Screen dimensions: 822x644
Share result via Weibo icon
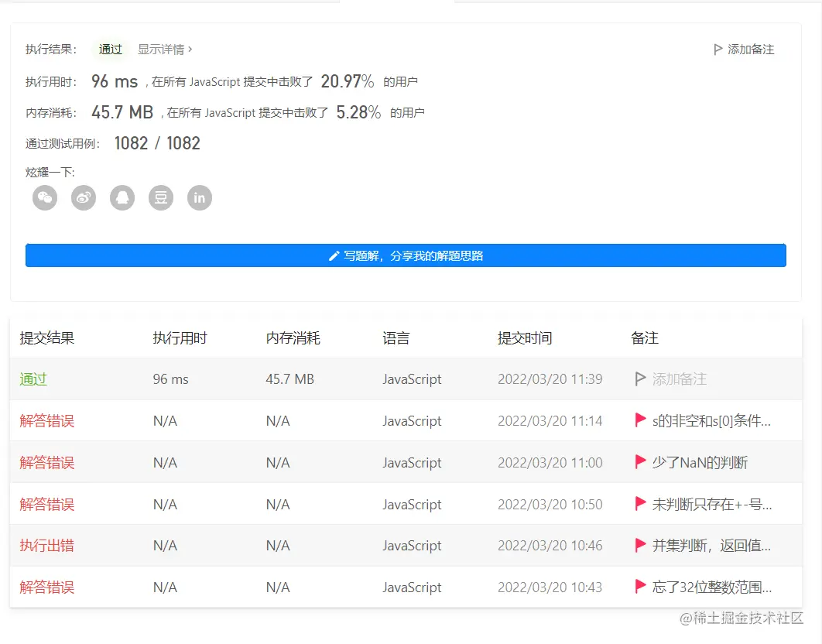84,197
